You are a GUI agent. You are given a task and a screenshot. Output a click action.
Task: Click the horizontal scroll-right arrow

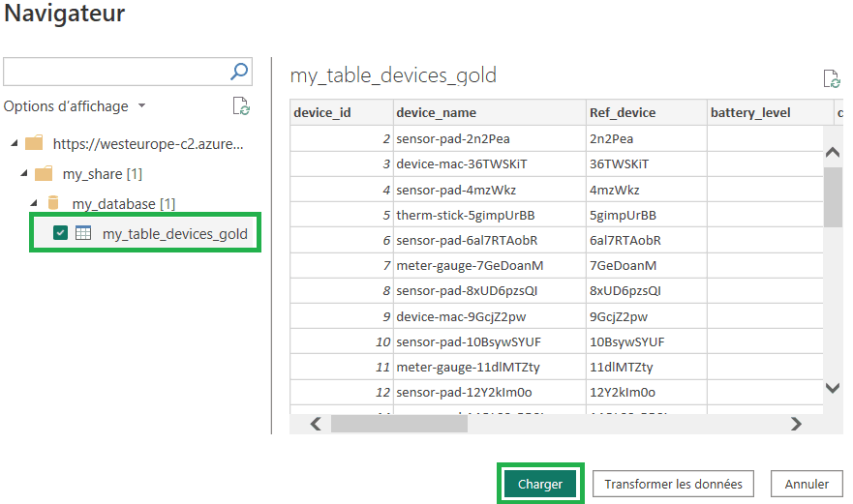coord(796,424)
